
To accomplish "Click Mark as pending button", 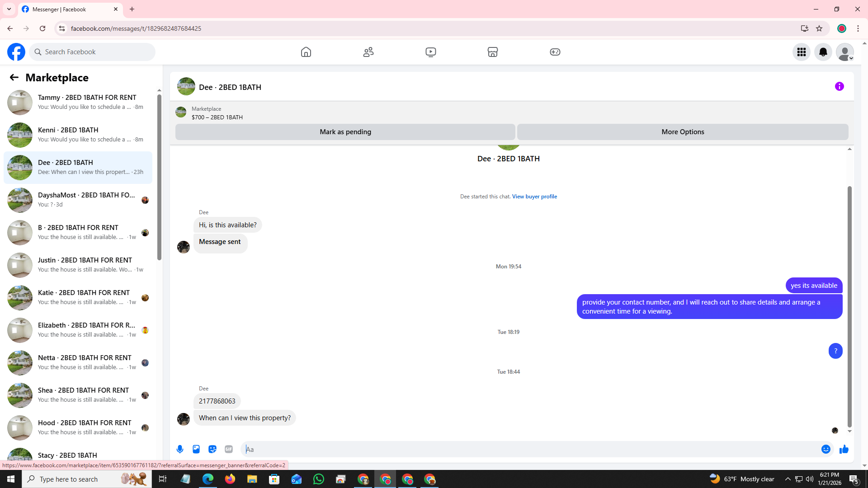I will (x=345, y=132).
